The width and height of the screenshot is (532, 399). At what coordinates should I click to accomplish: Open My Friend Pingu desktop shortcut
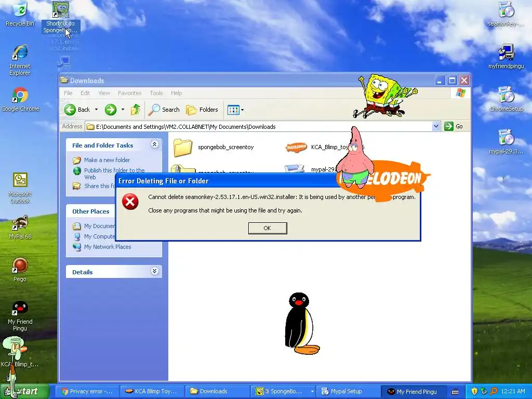(x=20, y=316)
